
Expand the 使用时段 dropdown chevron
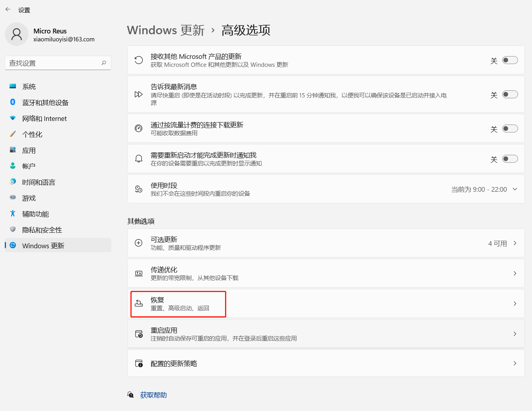(515, 189)
